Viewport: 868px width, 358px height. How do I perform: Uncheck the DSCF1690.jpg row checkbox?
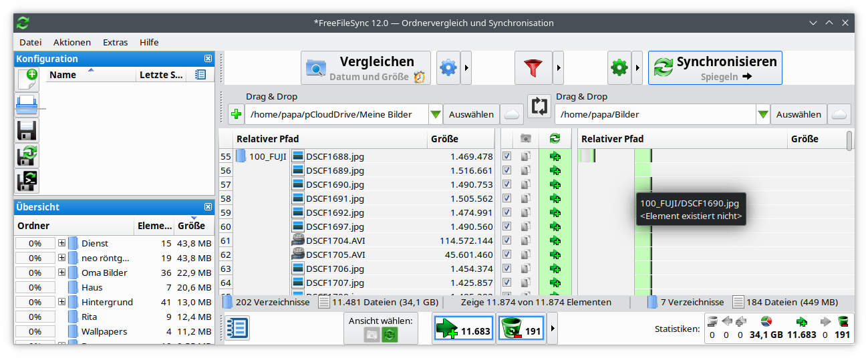[507, 184]
